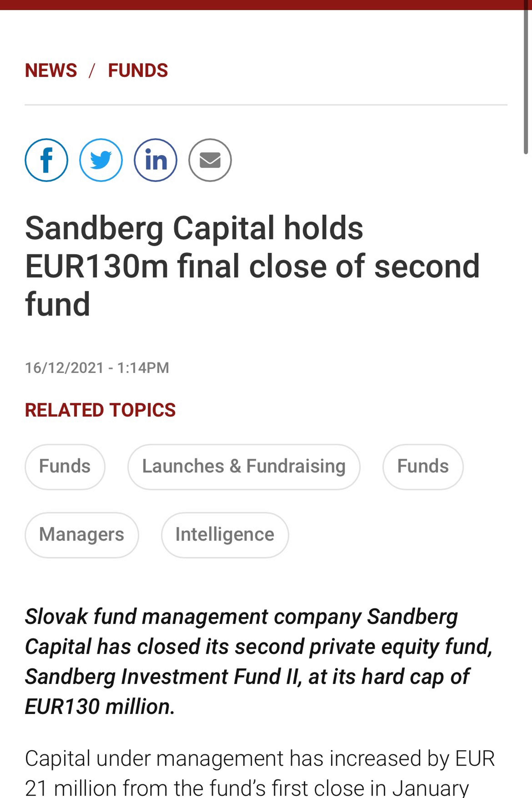The width and height of the screenshot is (532, 798).
Task: Click the divider line under the breadcrumb
Action: (266, 105)
